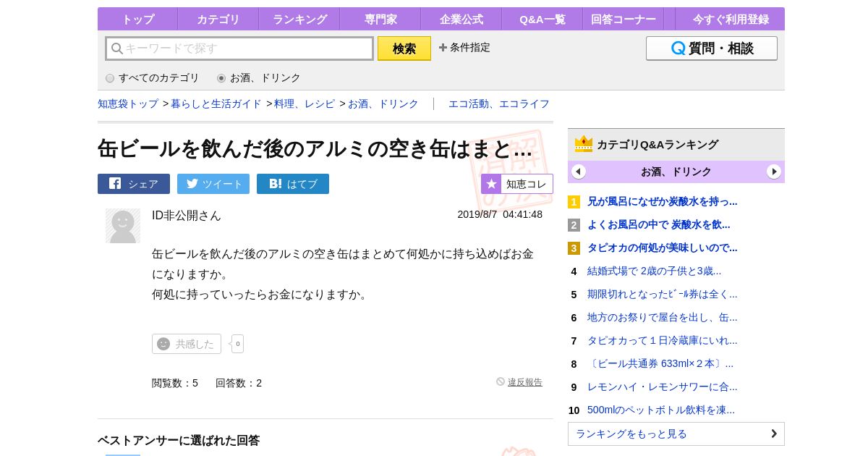Click the 回答数：2 text

pos(239,383)
